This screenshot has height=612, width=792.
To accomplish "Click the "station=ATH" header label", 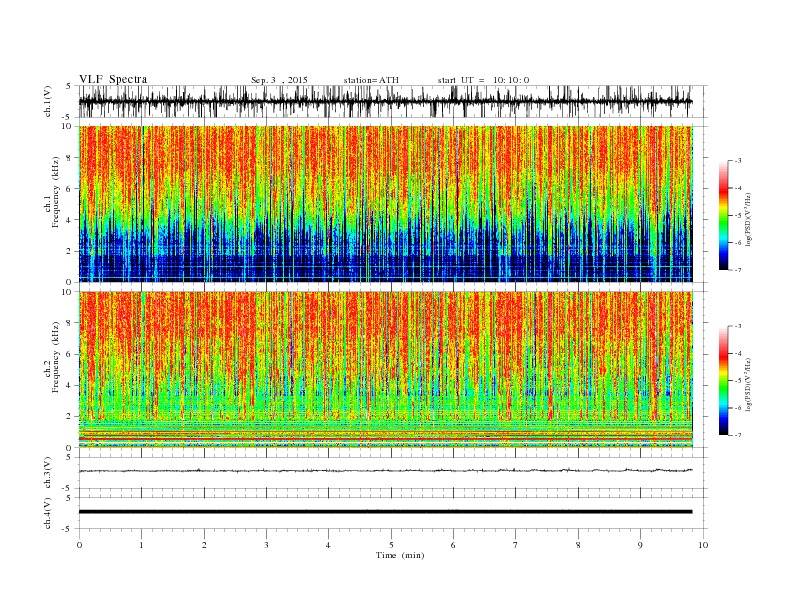I will click(x=371, y=80).
